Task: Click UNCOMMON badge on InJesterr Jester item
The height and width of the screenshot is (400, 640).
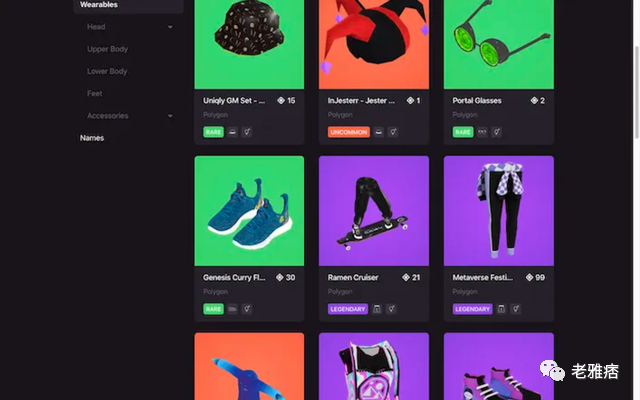Action: coord(348,132)
